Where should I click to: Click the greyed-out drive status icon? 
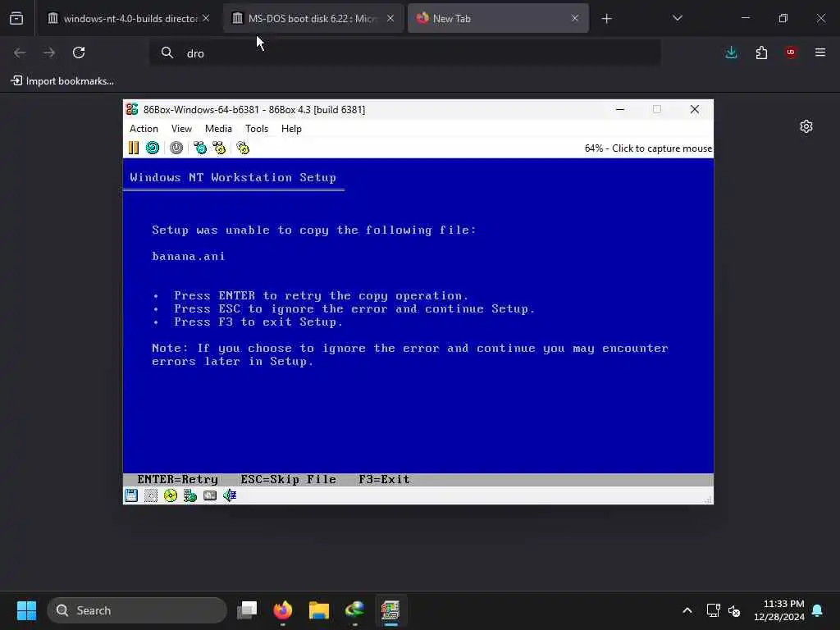(151, 495)
